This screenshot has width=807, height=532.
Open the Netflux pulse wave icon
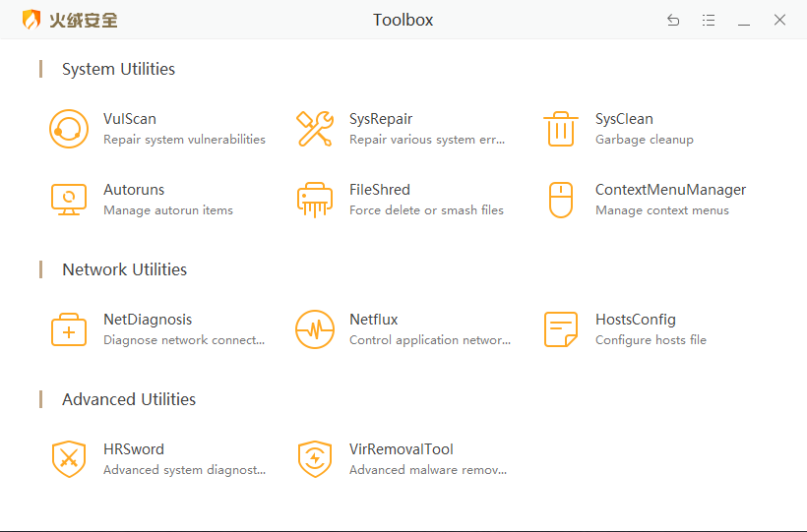coord(315,329)
